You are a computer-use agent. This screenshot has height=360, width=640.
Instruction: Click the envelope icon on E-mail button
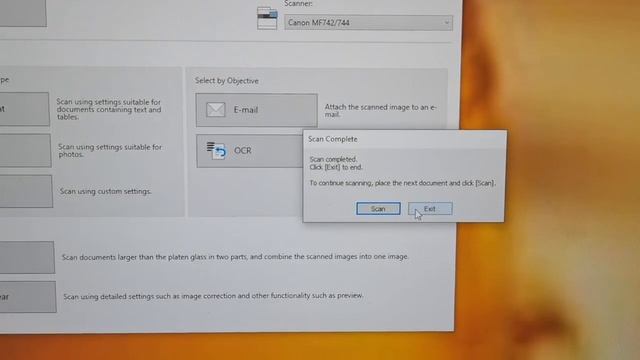[216, 109]
